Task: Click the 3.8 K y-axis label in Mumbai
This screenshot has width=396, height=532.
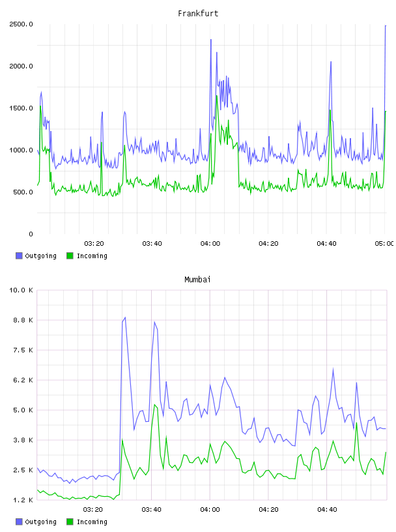Action: point(23,440)
